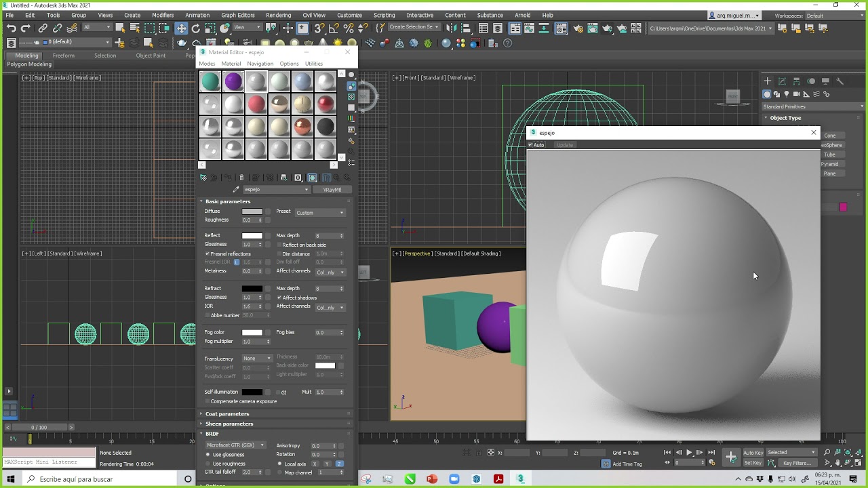
Task: Expand the Coat parameters rollout
Action: tap(227, 413)
